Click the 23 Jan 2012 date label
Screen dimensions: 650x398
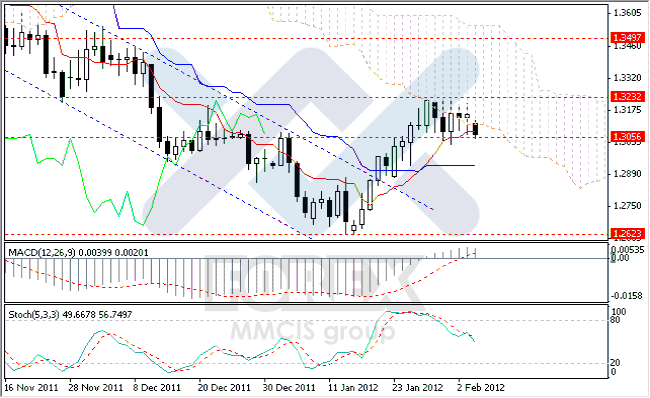click(418, 388)
